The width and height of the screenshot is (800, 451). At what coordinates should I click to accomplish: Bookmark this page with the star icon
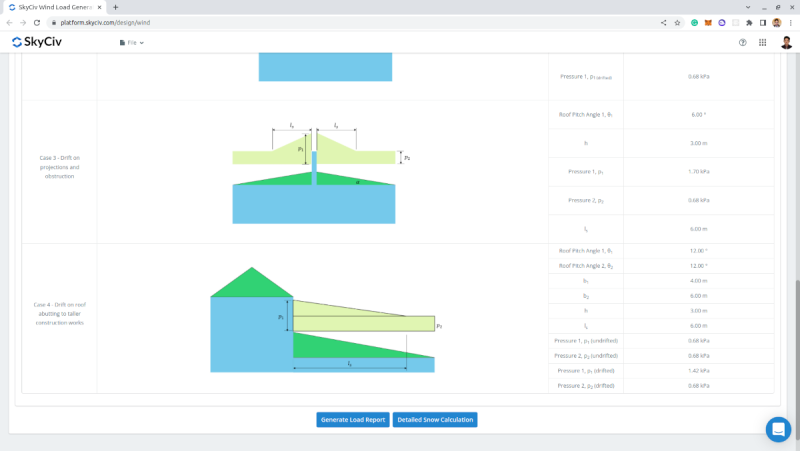point(677,22)
